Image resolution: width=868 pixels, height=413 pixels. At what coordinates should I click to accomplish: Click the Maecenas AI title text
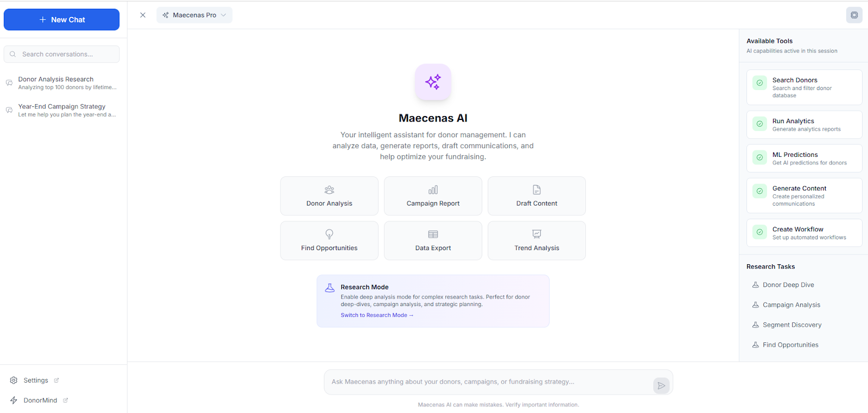point(433,118)
